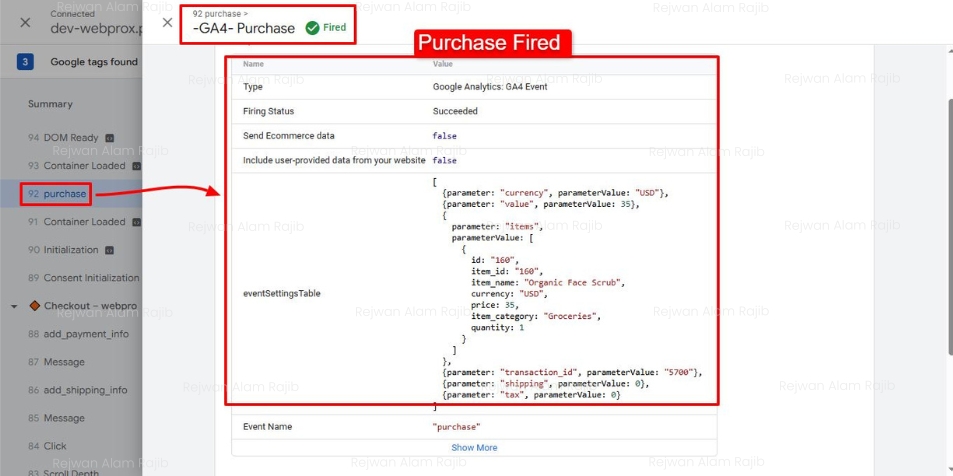Click the orange diamond icon beside Checkout page
This screenshot has height=476, width=953.
[34, 306]
